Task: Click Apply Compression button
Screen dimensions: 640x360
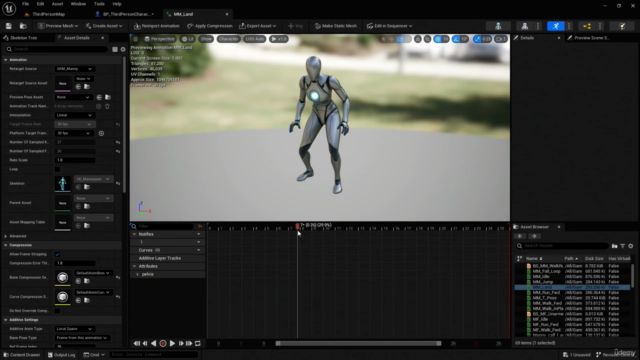Action: pyautogui.click(x=210, y=26)
